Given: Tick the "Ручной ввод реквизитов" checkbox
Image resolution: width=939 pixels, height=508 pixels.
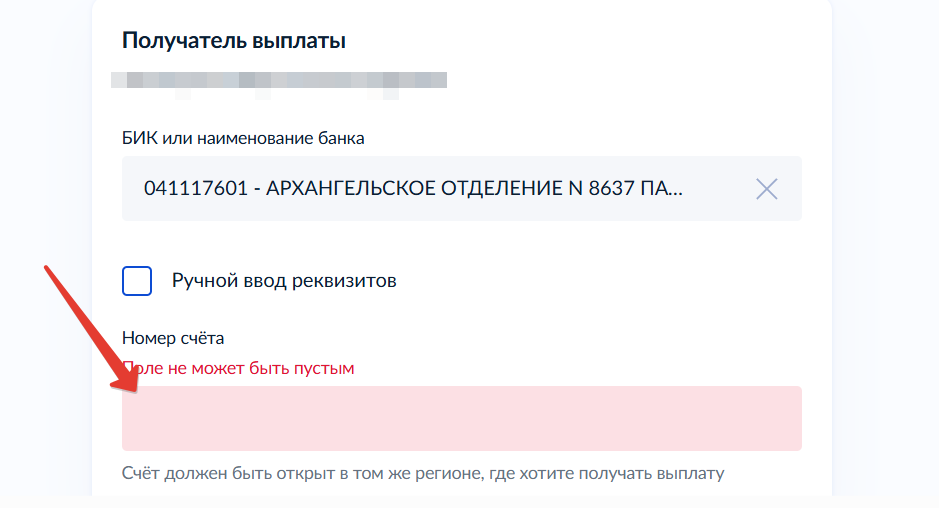Looking at the screenshot, I should point(137,281).
